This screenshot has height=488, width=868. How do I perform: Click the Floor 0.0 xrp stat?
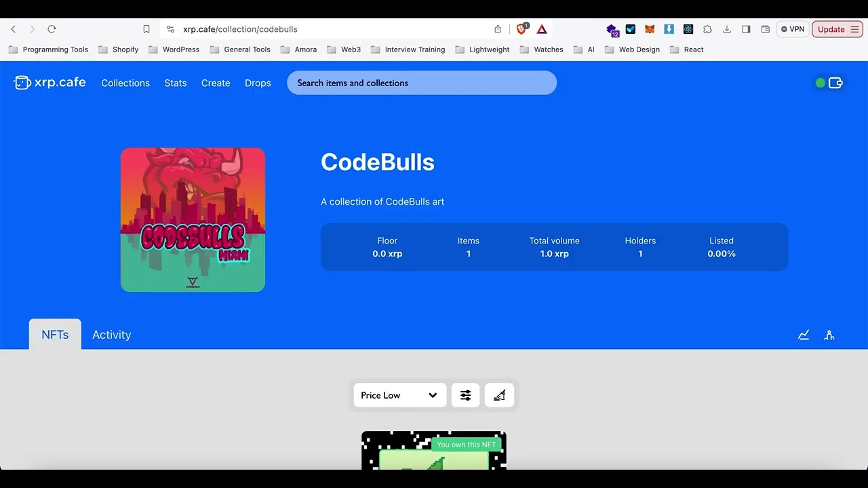(387, 247)
